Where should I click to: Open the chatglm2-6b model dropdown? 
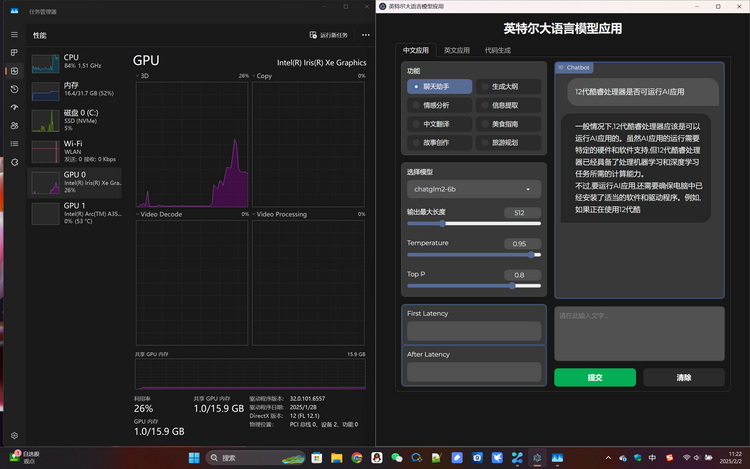(474, 189)
